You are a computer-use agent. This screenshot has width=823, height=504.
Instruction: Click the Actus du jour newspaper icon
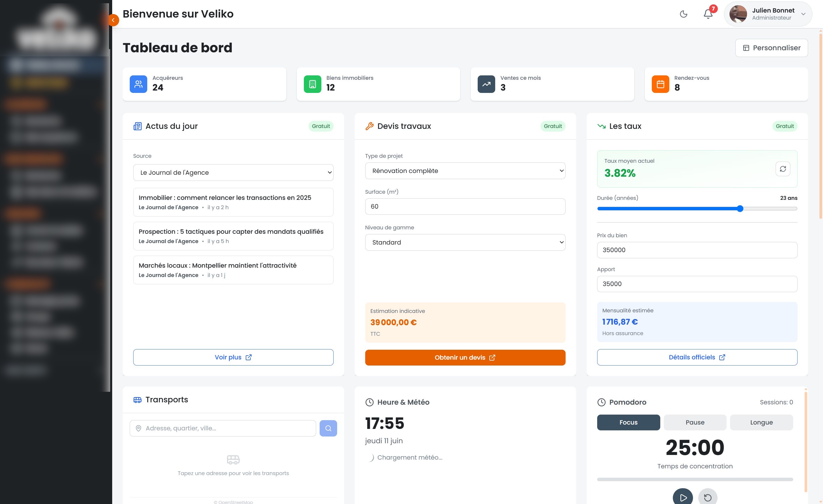coord(137,126)
